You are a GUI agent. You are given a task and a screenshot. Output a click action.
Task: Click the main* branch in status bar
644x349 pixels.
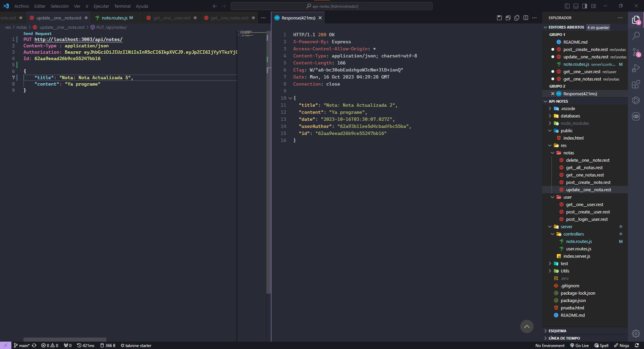coord(22,345)
